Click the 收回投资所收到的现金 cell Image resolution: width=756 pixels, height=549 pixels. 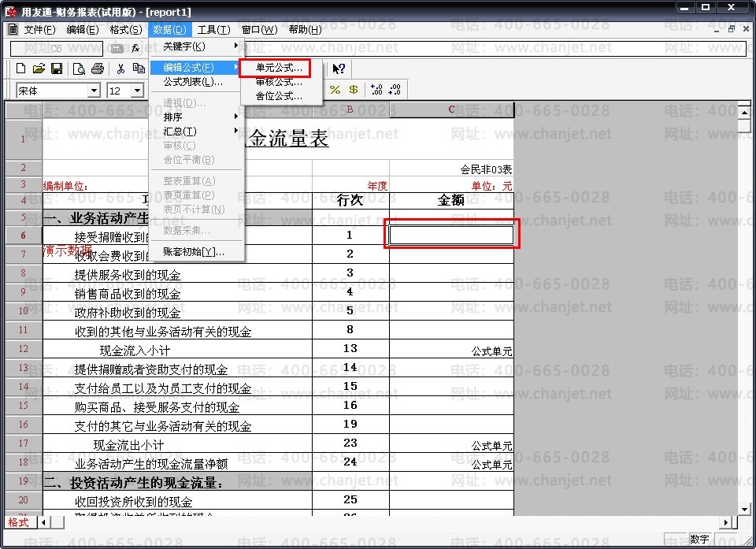pyautogui.click(x=177, y=500)
